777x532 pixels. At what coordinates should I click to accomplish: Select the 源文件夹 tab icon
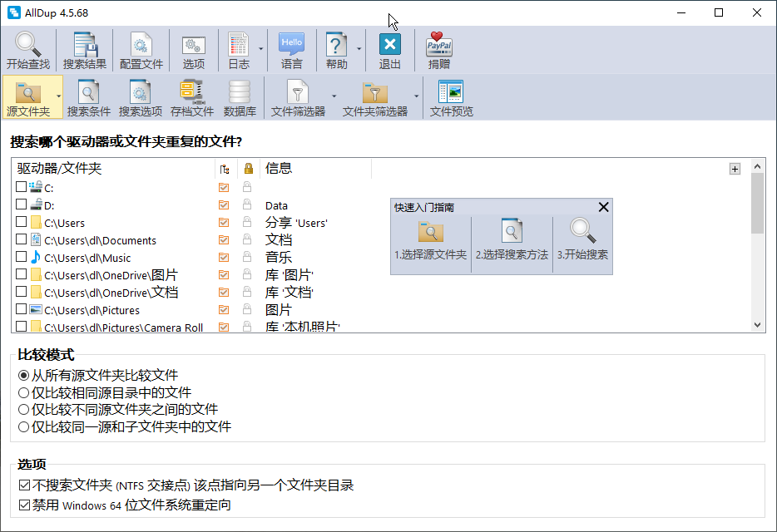(x=28, y=92)
